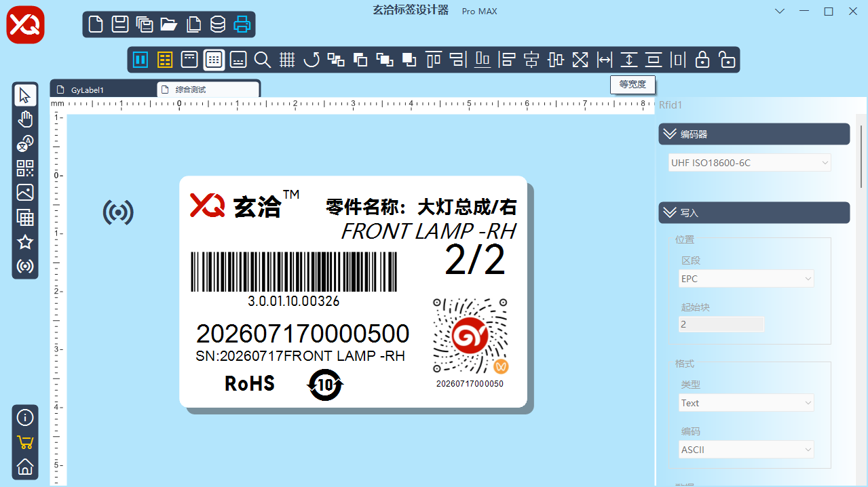868x487 pixels.
Task: Click the right properties panel scrollbar
Action: [x=860, y=156]
